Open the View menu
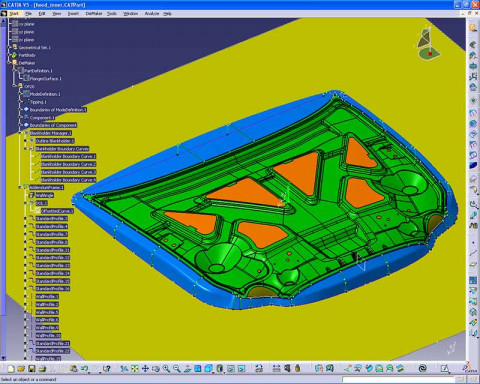The height and width of the screenshot is (384, 480). [x=57, y=14]
